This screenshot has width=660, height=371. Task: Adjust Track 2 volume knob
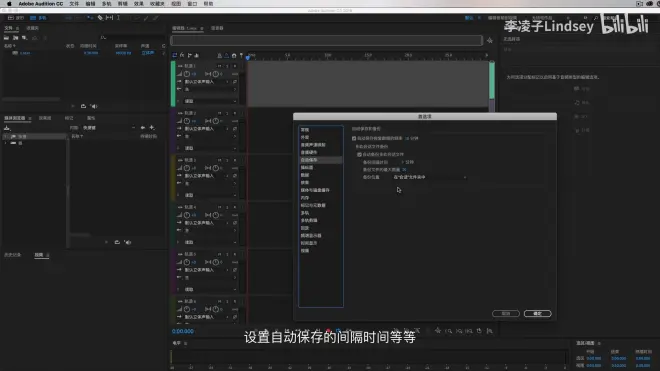pyautogui.click(x=186, y=121)
